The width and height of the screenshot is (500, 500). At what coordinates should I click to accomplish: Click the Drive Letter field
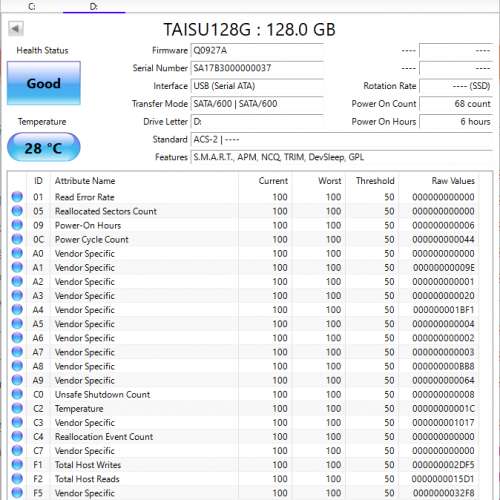pos(257,122)
